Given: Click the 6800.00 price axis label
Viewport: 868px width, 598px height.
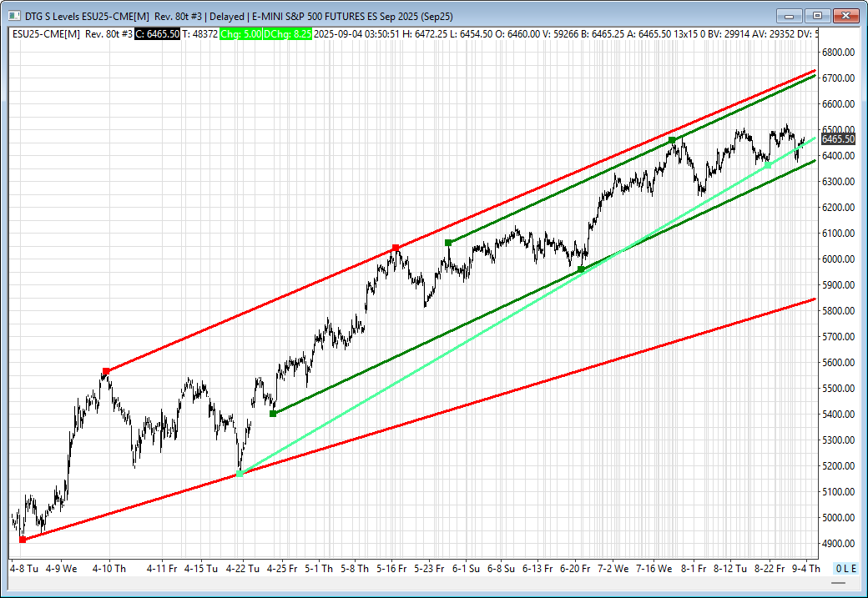Looking at the screenshot, I should [838, 52].
